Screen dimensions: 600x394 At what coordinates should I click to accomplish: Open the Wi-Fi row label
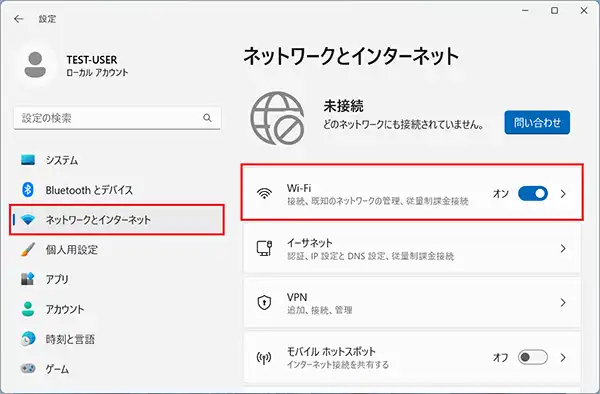(x=299, y=188)
